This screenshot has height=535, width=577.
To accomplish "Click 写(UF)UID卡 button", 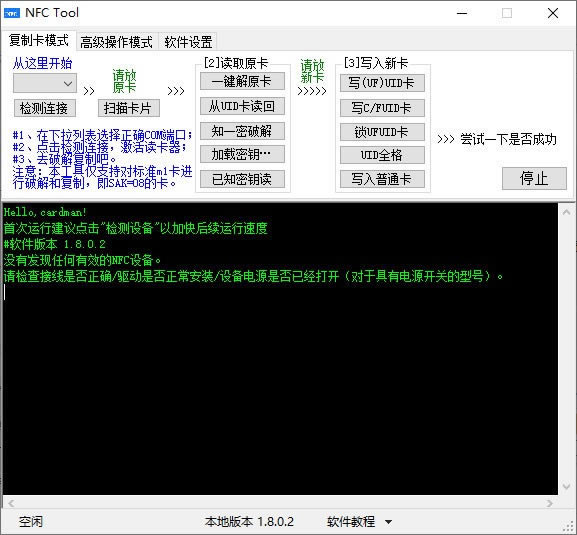I will (382, 83).
